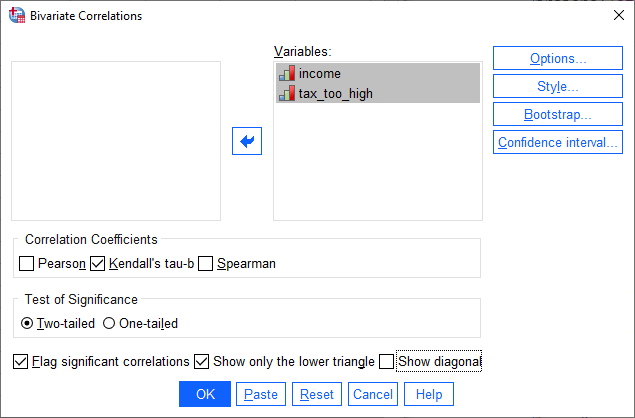The image size is (635, 418).
Task: Open Help for this dialog
Action: (x=429, y=394)
